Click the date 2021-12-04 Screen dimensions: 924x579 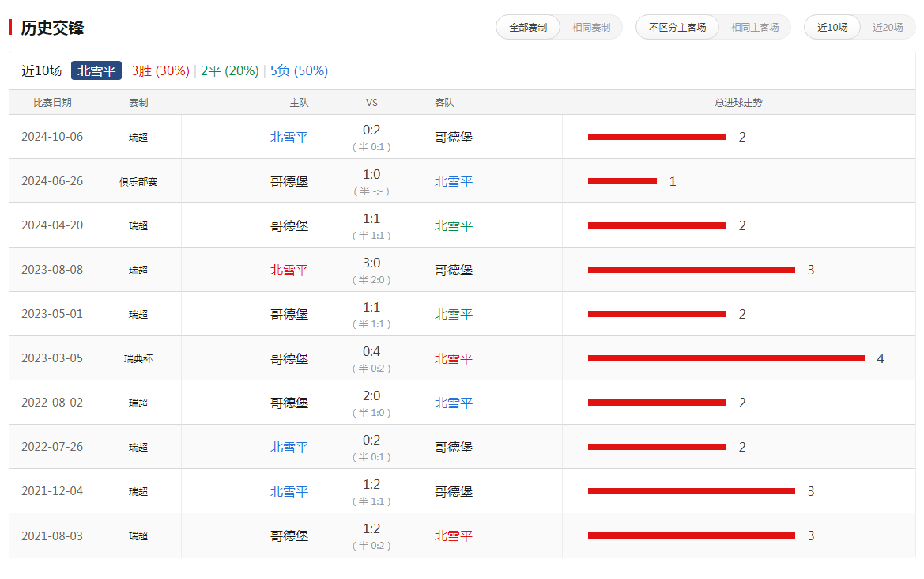point(52,491)
